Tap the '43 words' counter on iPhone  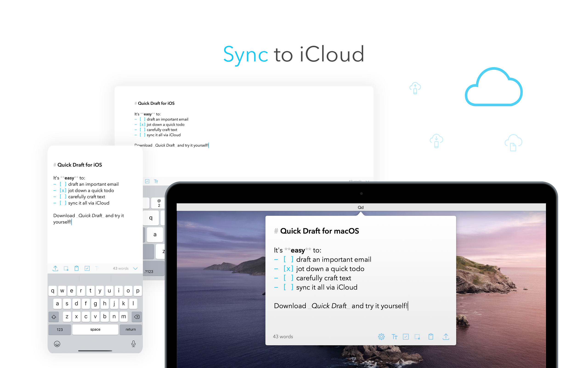pyautogui.click(x=121, y=268)
